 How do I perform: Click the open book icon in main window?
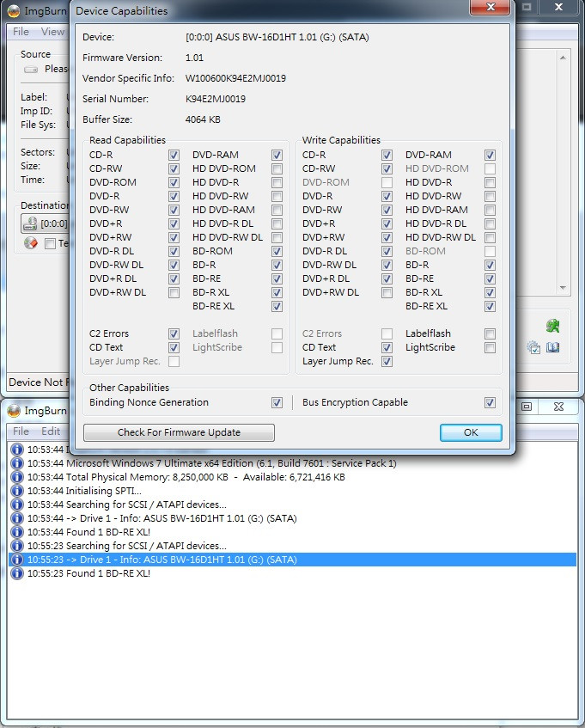pyautogui.click(x=552, y=347)
